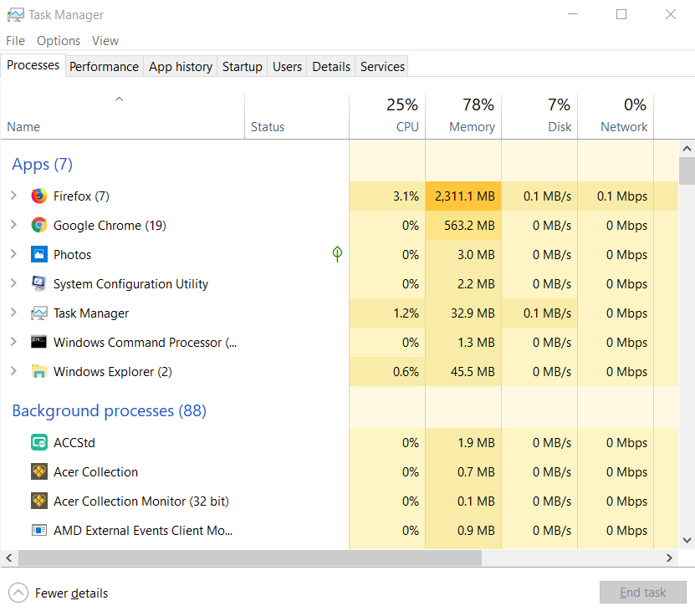Sort by the Memory column header
The width and height of the screenshot is (695, 616).
[x=463, y=116]
